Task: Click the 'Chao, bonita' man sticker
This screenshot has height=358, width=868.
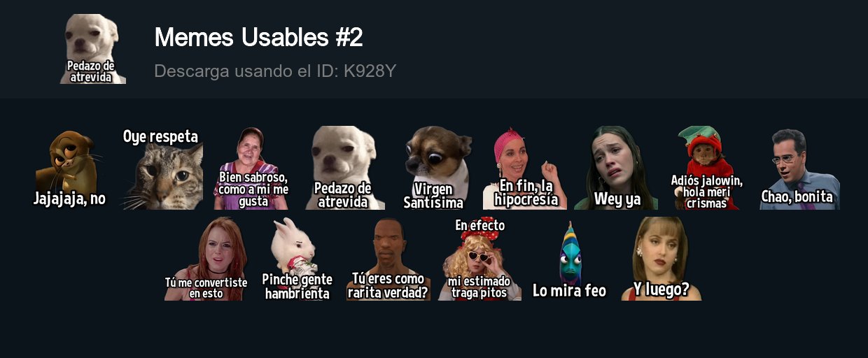Action: 798,168
